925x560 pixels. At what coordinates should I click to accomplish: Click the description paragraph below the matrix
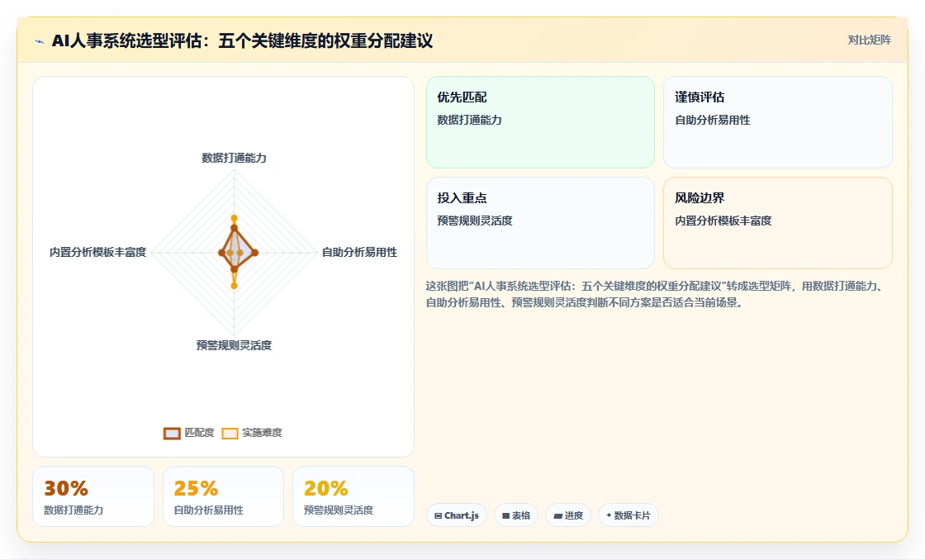coord(657,295)
